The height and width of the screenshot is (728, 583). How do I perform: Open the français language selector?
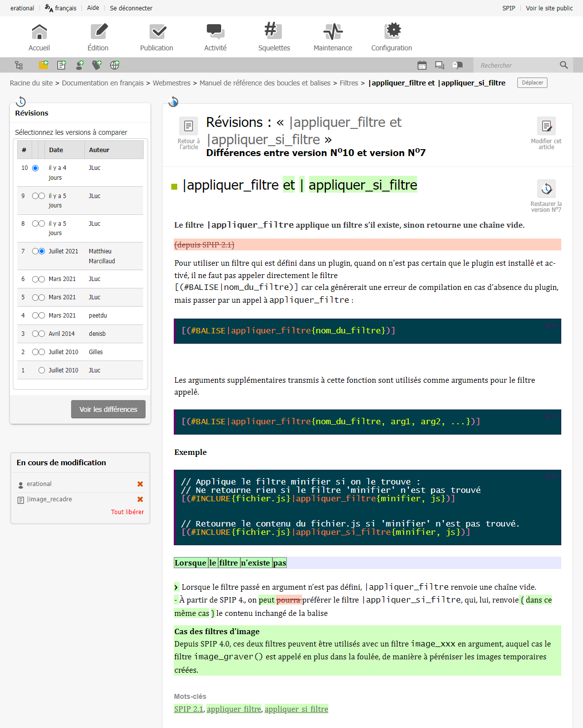(61, 8)
